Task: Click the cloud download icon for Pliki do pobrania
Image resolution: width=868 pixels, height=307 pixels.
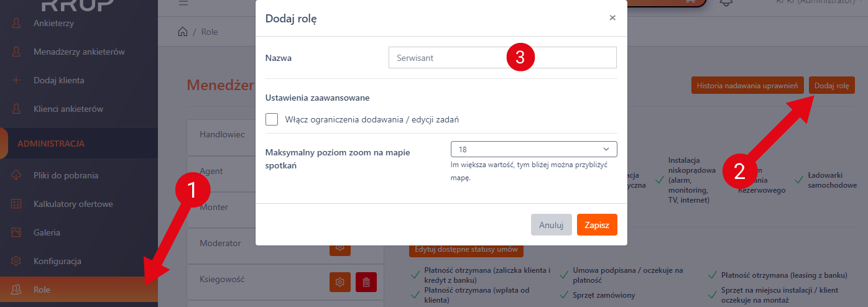Action: coord(17,176)
